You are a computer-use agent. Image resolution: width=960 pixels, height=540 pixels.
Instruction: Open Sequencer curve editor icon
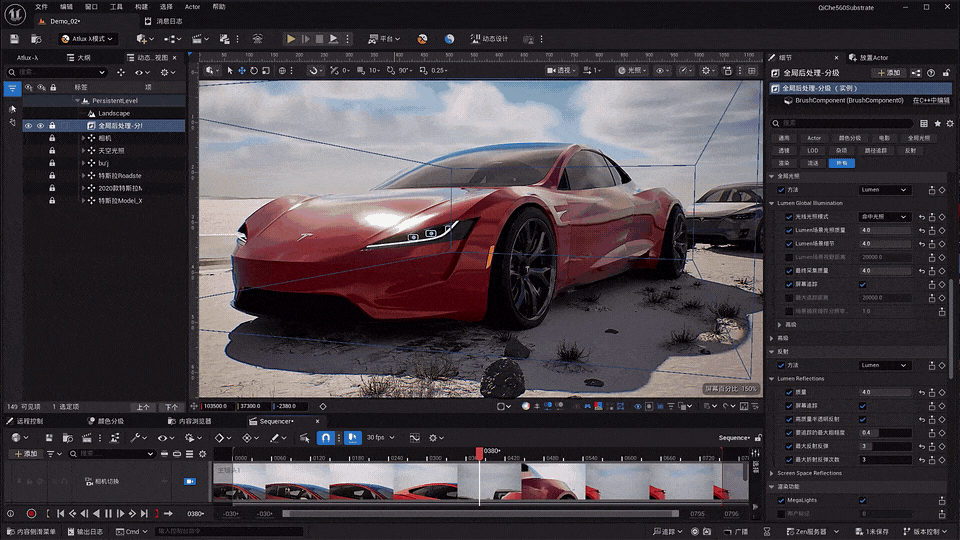pos(414,438)
